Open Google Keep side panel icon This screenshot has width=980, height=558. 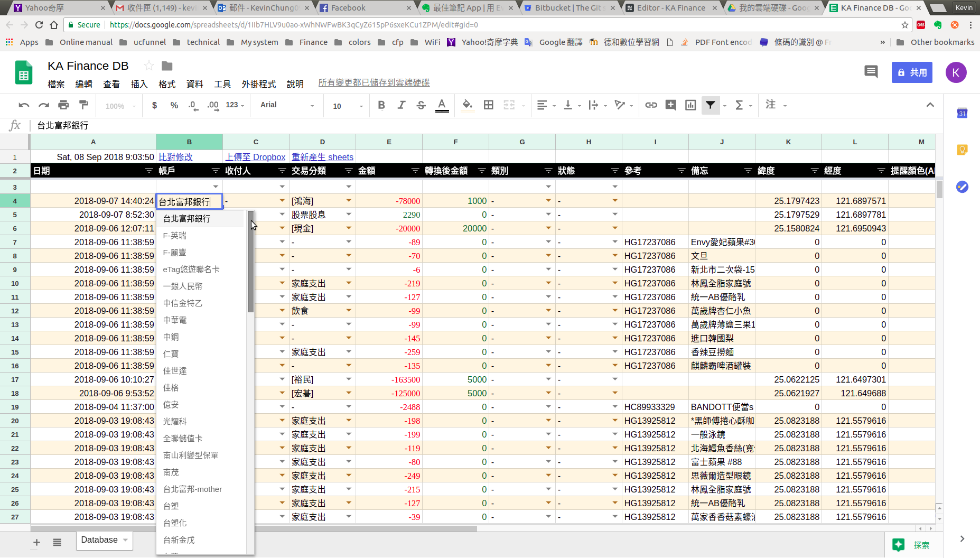[x=962, y=150]
